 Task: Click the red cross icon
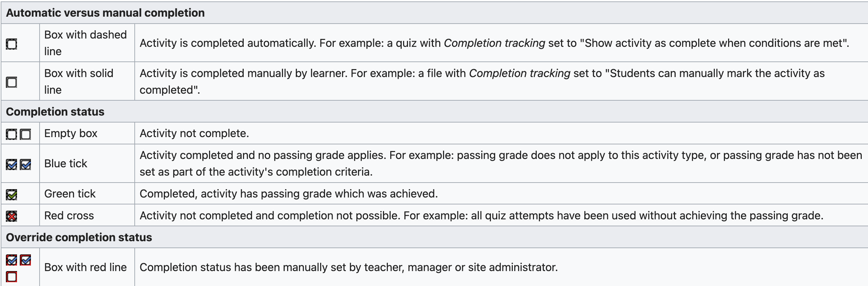[x=11, y=216]
